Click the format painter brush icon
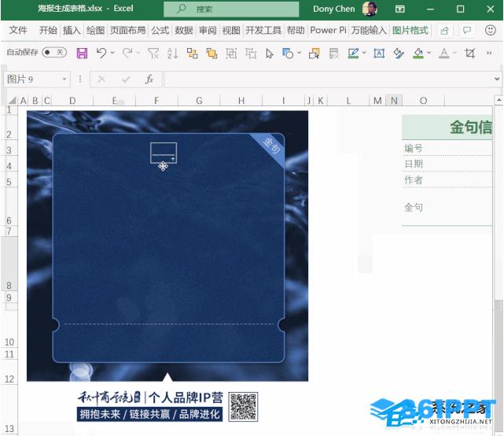 click(399, 53)
